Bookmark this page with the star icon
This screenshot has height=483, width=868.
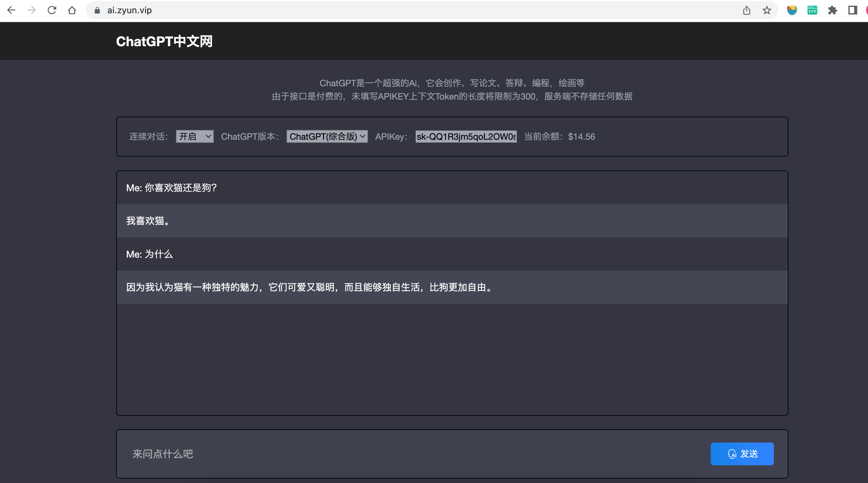pos(767,10)
